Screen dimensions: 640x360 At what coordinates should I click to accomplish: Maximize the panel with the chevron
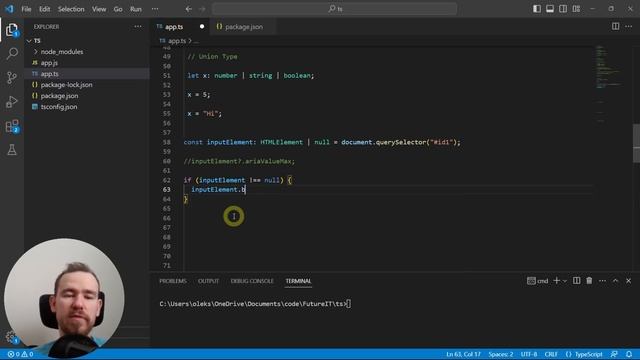(616, 281)
